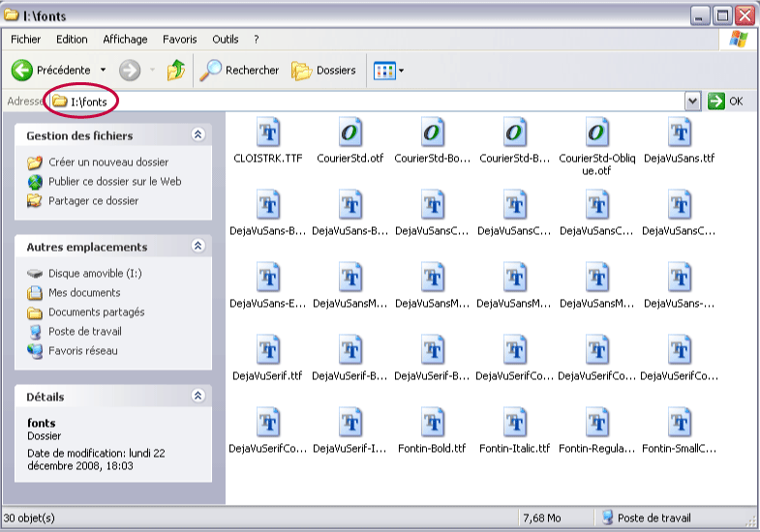The image size is (760, 532).
Task: Click the greyed forward arrow button
Action: [x=130, y=71]
